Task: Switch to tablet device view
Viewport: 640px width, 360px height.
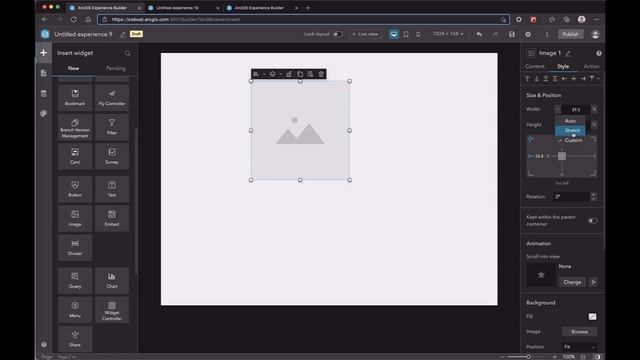Action: coord(406,34)
